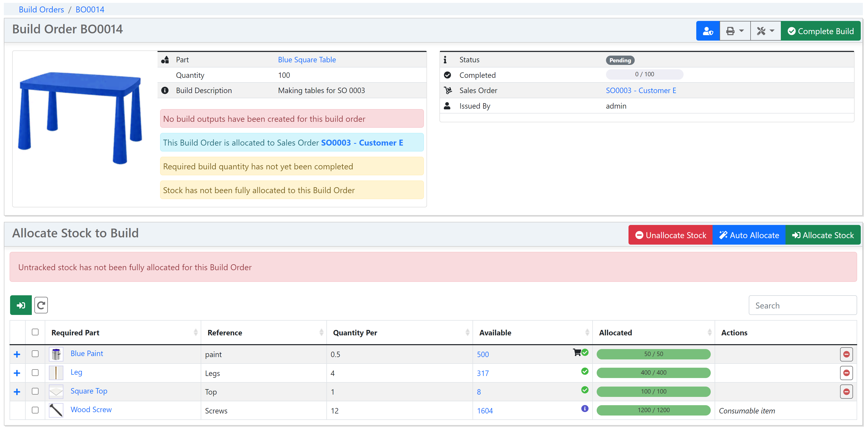Toggle the select-all header checkbox

(35, 332)
